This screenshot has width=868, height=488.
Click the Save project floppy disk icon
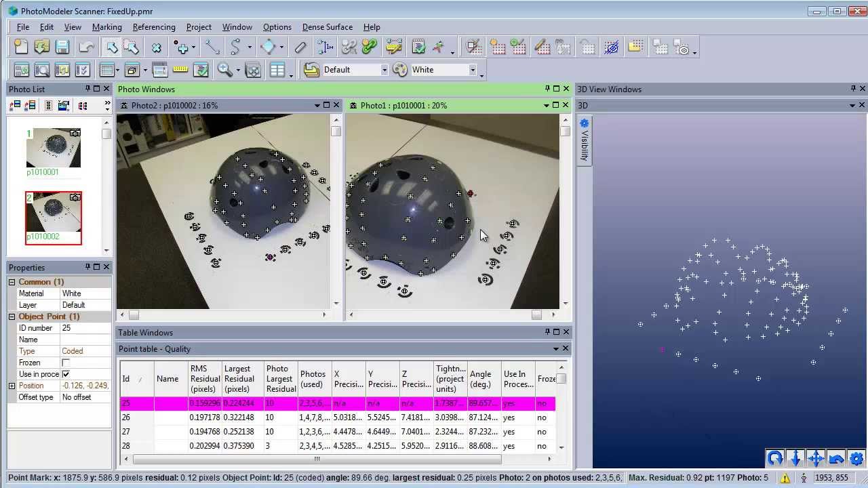(x=62, y=47)
